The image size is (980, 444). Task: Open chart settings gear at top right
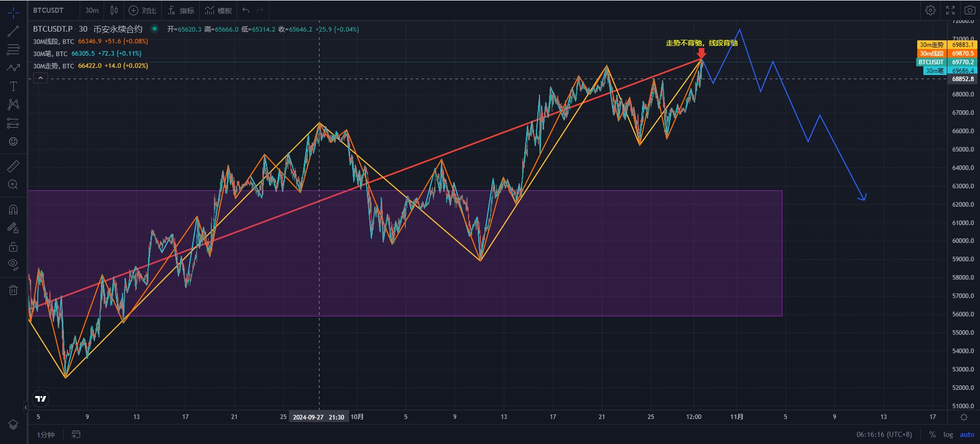930,10
